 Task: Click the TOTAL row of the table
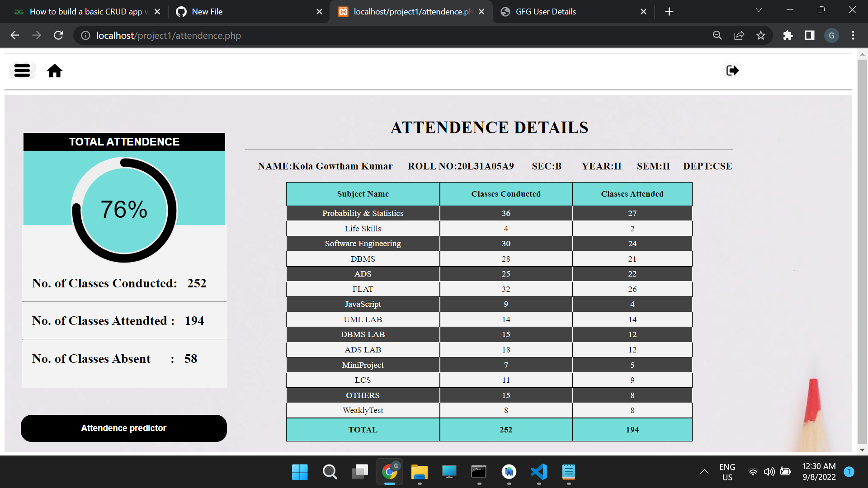[x=363, y=430]
